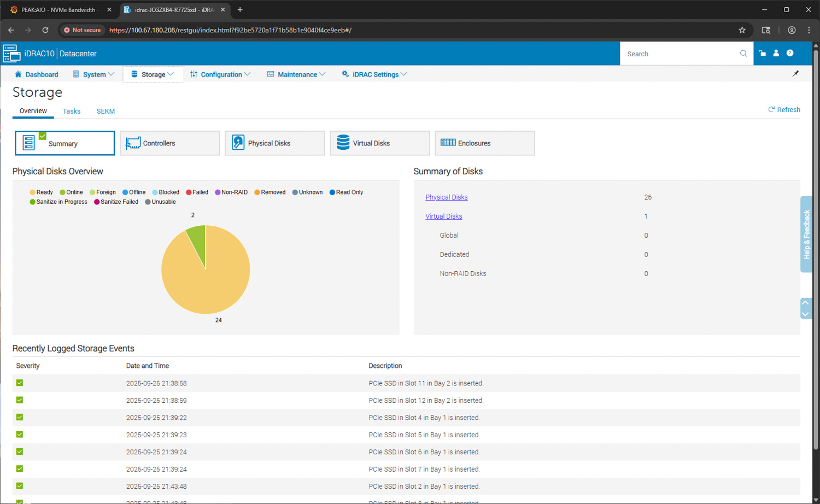Toggle the Ready legend item in chart
Image resolution: width=820 pixels, height=504 pixels.
(42, 192)
